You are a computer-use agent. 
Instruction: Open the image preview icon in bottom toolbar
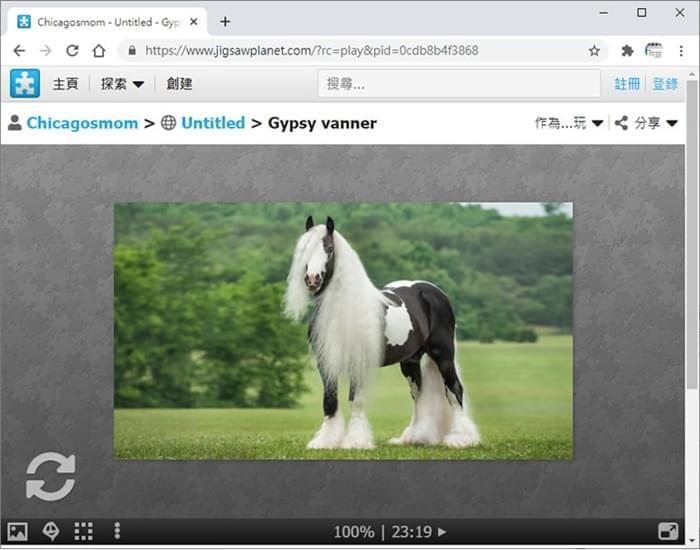17,532
